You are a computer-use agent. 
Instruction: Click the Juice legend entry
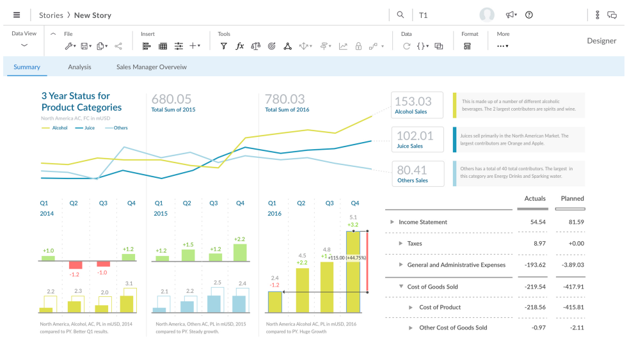pos(84,128)
